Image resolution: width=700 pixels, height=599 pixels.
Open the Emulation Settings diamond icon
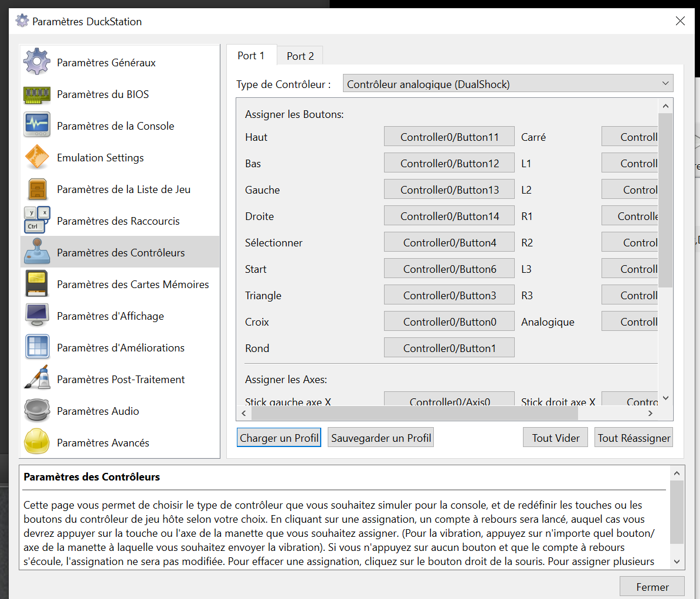click(37, 157)
